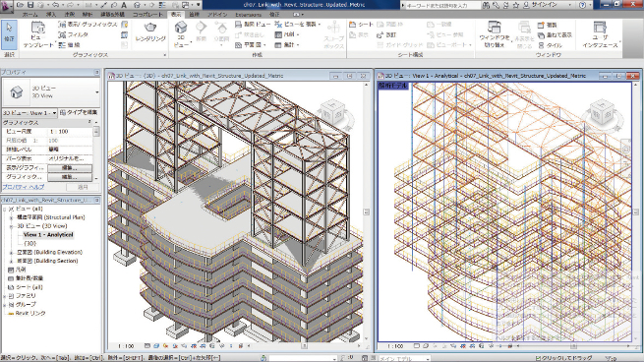This screenshot has height=362, width=644.
Task: Open the アドイン (Add-Ins) ribbon tab
Action: click(x=217, y=15)
